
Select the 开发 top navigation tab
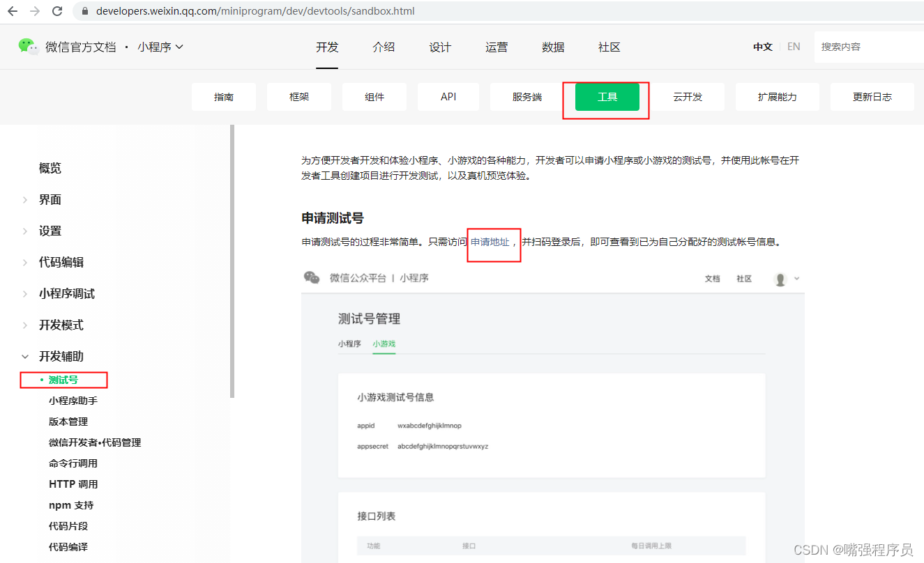[327, 47]
